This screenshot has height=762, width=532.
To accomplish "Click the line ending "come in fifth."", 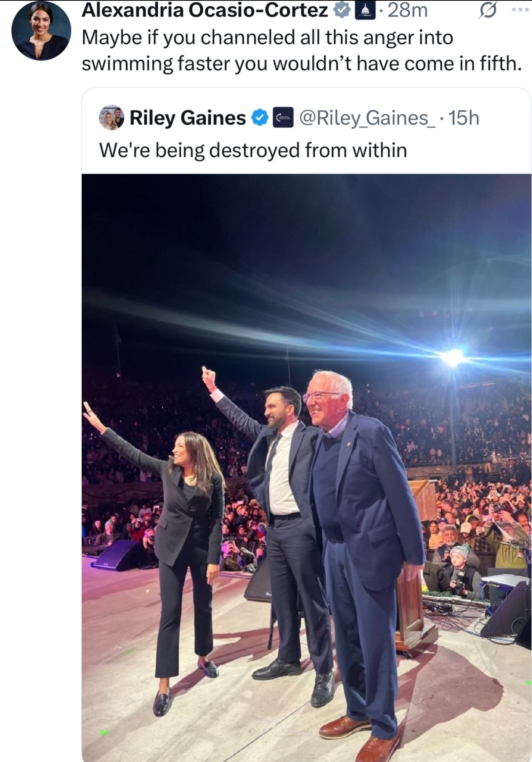I will click(x=301, y=63).
